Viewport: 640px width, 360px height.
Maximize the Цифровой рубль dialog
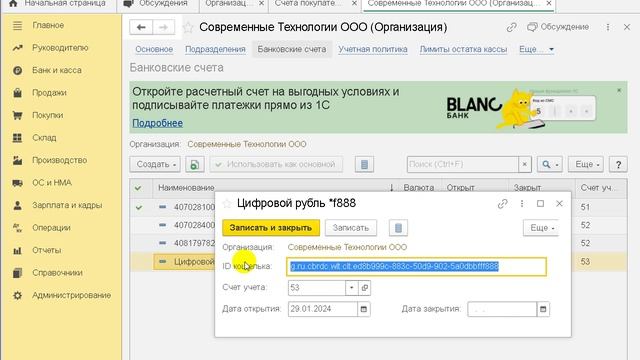[x=540, y=203]
